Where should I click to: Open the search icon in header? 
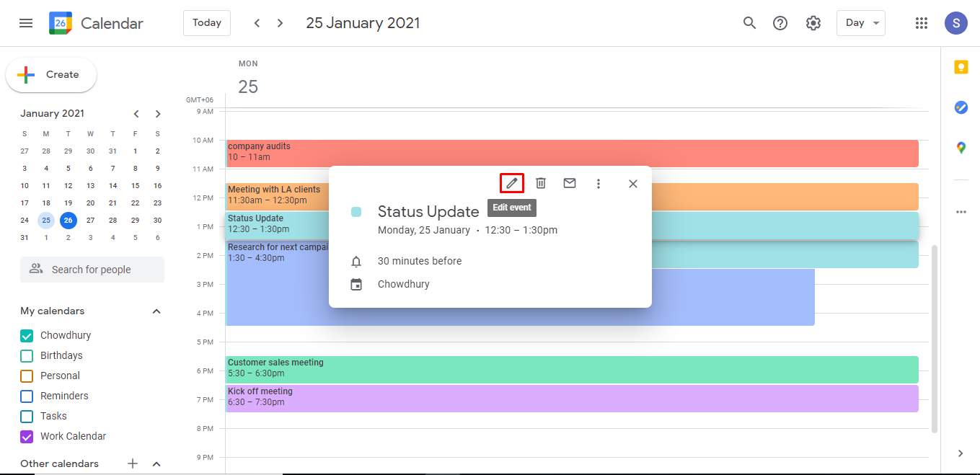pyautogui.click(x=749, y=23)
